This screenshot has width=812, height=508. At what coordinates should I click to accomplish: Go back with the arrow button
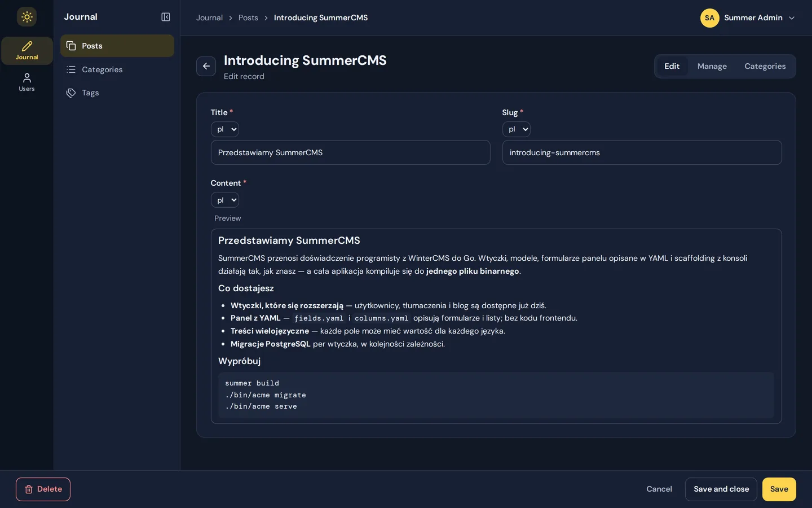(206, 66)
